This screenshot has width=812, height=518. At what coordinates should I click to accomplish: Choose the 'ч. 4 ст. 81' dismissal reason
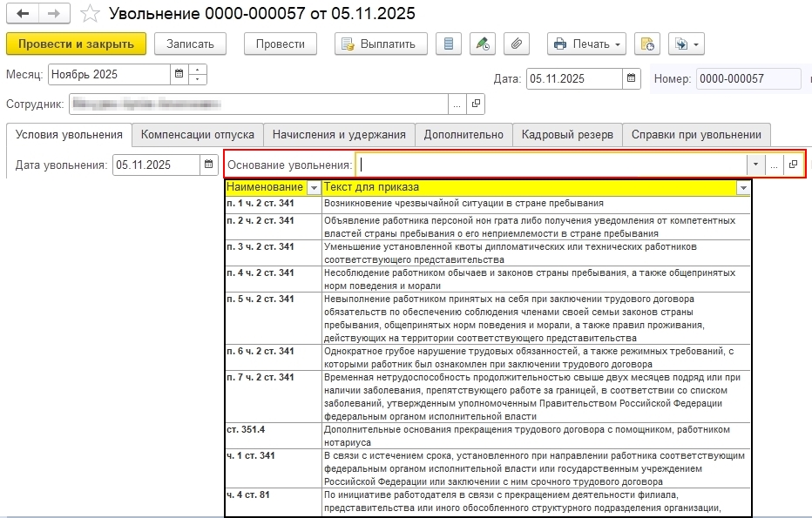click(488, 501)
